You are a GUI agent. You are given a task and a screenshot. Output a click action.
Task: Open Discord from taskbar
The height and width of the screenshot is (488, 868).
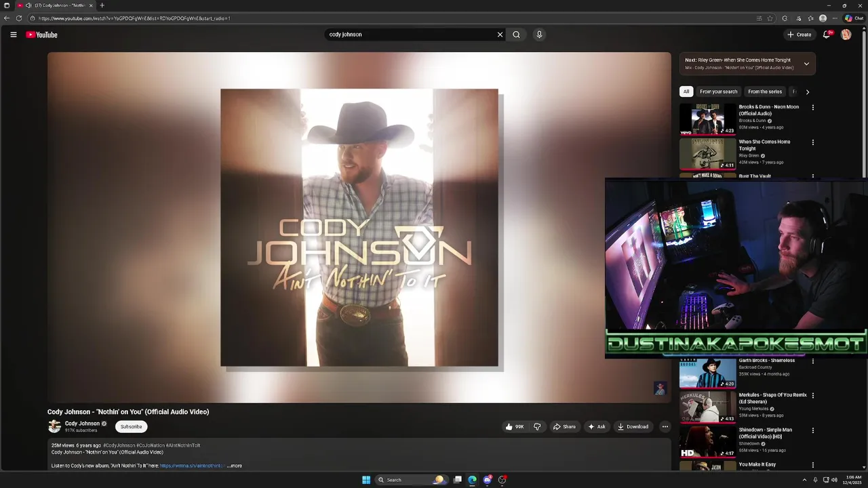pyautogui.click(x=488, y=480)
